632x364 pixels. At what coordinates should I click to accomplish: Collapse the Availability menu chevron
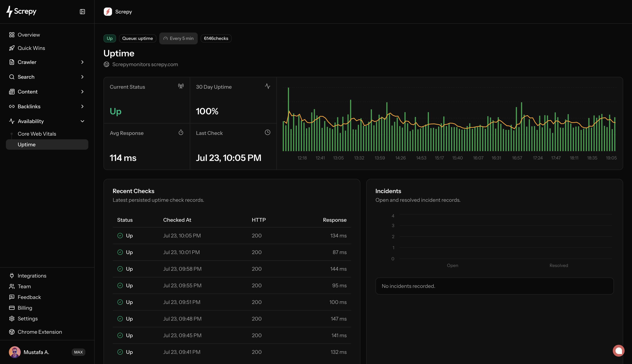pyautogui.click(x=82, y=121)
